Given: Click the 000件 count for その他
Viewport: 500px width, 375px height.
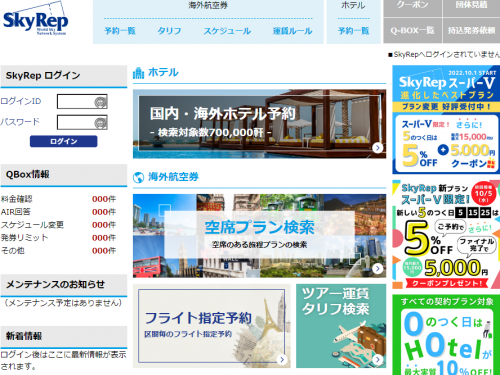Looking at the screenshot, I should coord(104,251).
